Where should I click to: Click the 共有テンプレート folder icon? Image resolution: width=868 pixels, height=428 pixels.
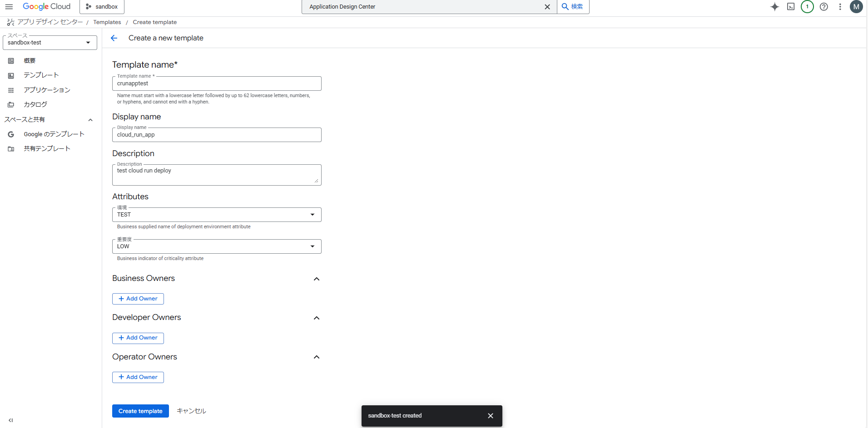[11, 149]
